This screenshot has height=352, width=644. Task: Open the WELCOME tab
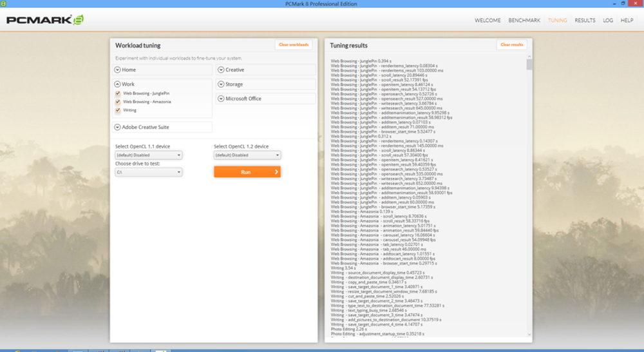click(x=488, y=20)
